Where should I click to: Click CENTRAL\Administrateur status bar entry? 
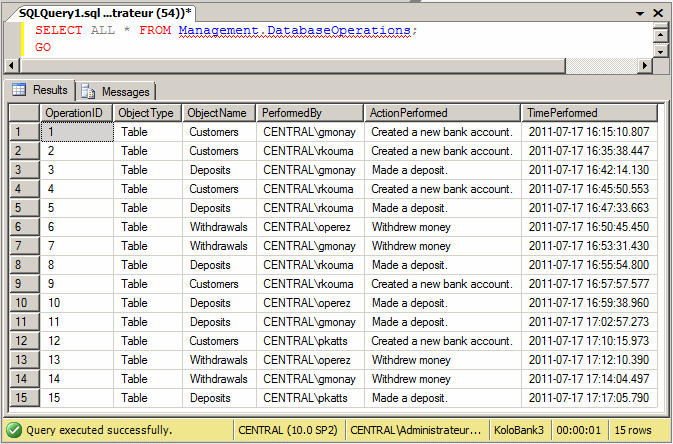416,430
